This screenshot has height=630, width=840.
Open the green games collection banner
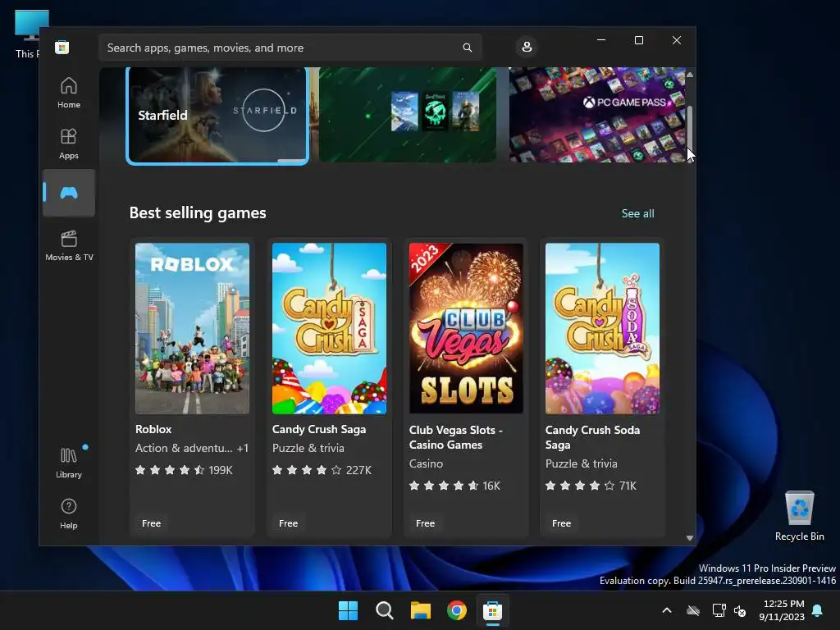(x=408, y=115)
